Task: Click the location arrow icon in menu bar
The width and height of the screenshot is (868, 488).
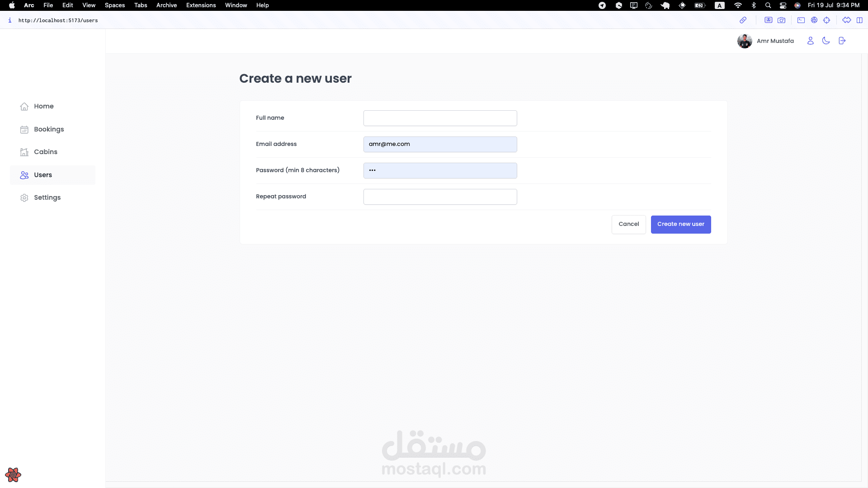Action: click(x=602, y=5)
